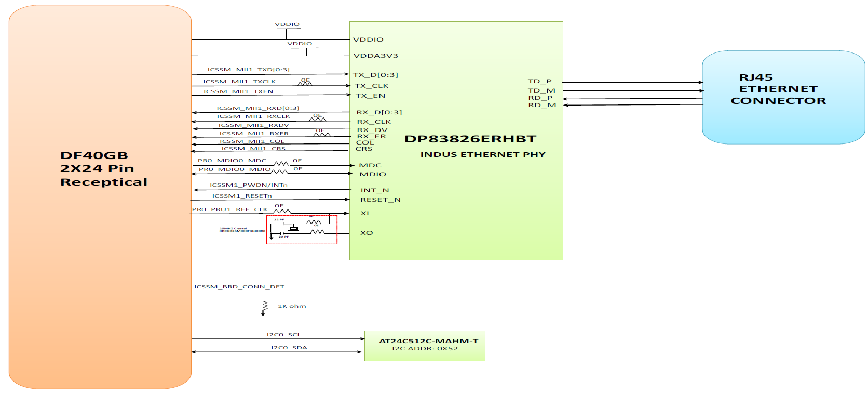
Task: Click the ICSSM_MII1_TXEN signal label
Action: [238, 91]
